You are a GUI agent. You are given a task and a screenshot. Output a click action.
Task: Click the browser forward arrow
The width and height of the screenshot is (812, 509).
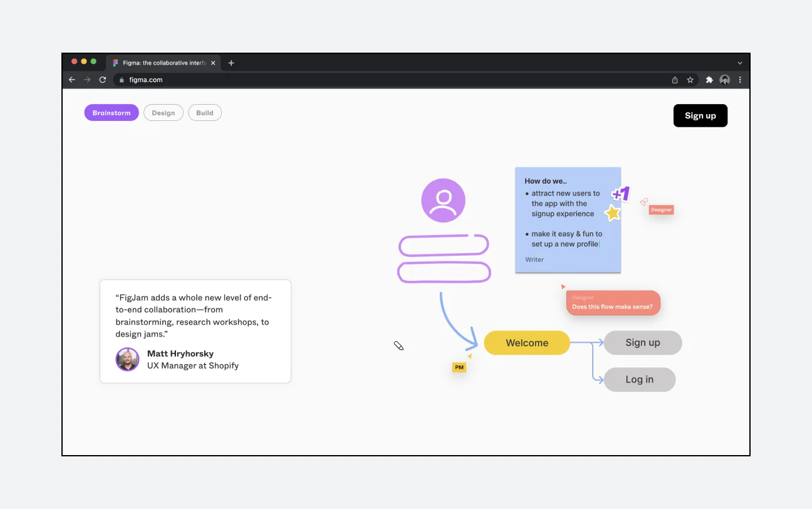(x=87, y=80)
